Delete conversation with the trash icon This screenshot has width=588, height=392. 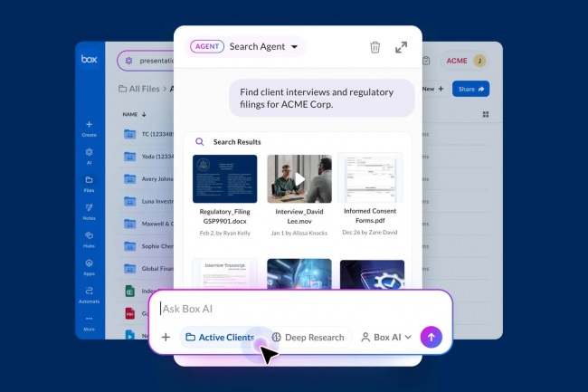tap(375, 47)
